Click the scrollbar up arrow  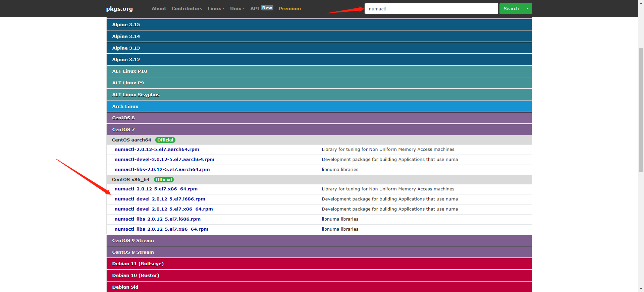click(x=641, y=3)
